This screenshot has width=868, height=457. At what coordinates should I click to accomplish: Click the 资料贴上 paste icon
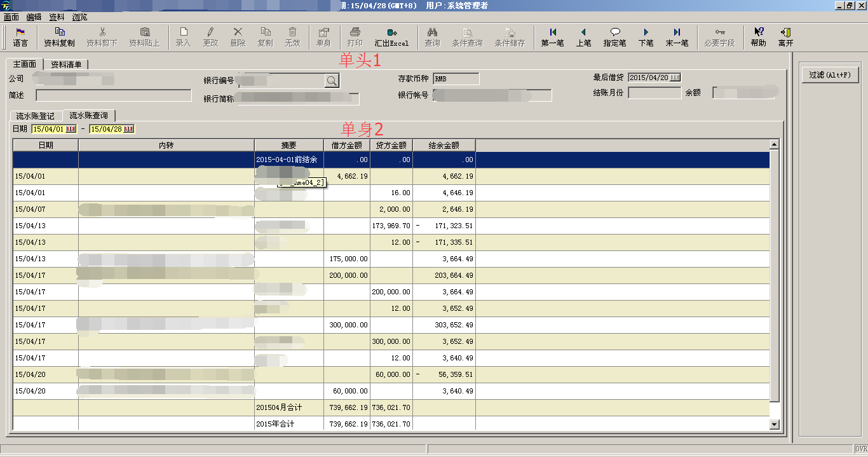pos(144,38)
